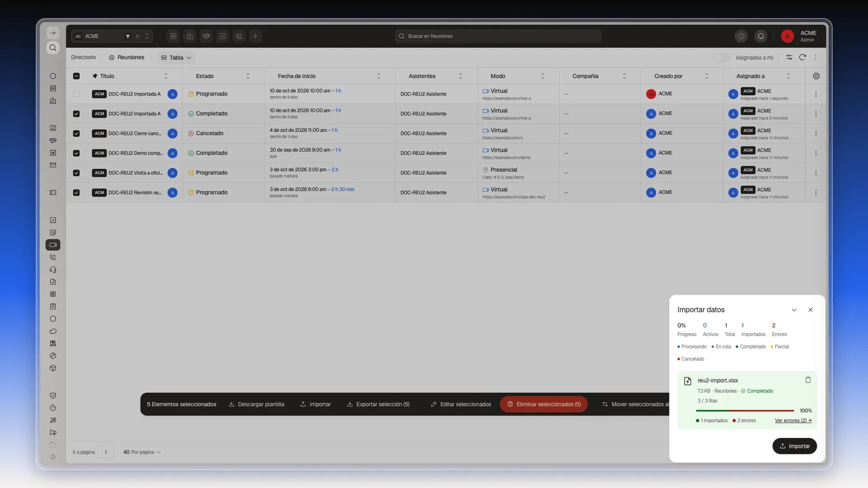Click the Ir a página number field
The image size is (868, 488).
[x=106, y=452]
